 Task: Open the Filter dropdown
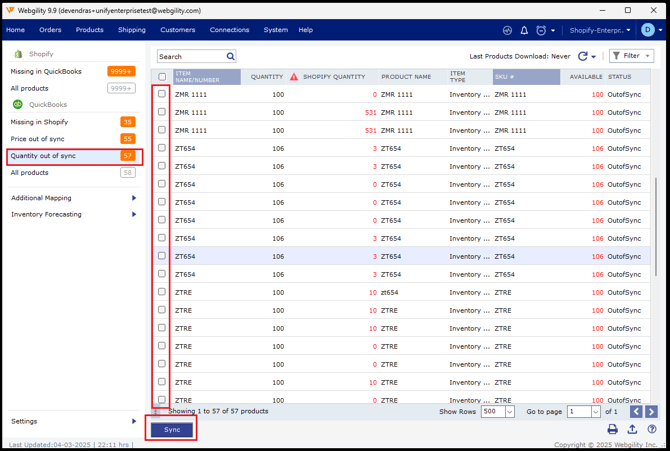[631, 57]
